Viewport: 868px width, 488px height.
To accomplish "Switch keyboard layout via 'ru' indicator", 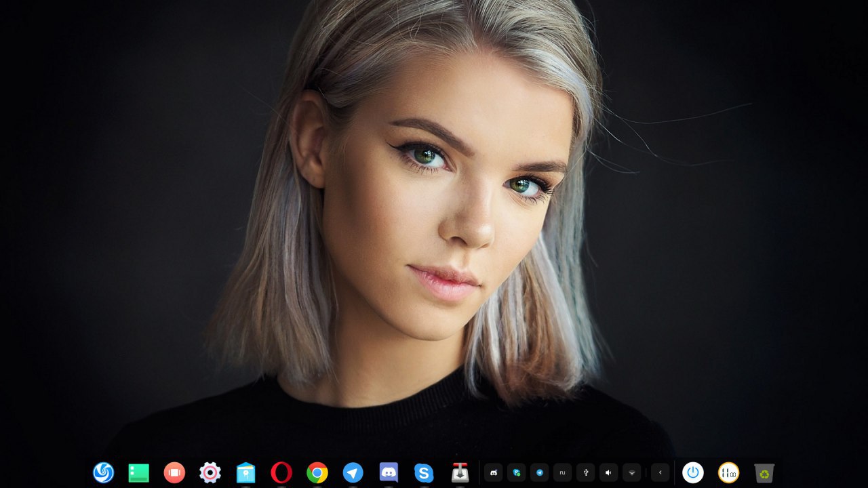I will tap(562, 472).
